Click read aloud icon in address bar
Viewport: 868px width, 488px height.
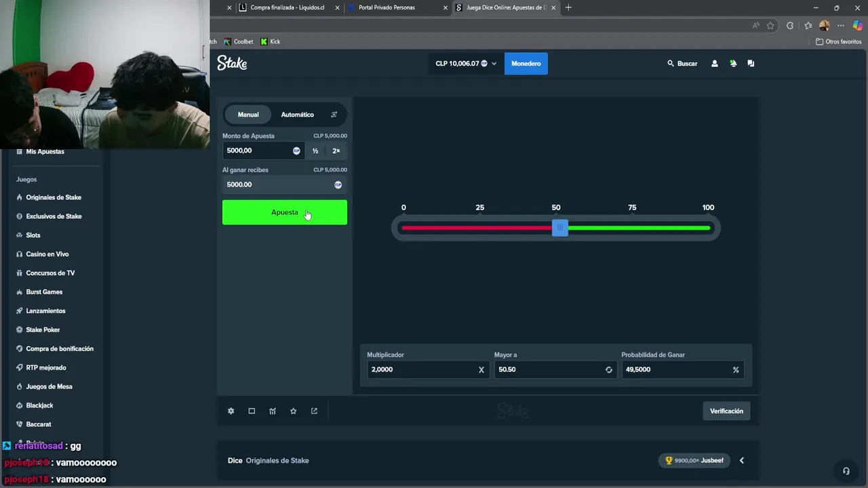tap(756, 26)
